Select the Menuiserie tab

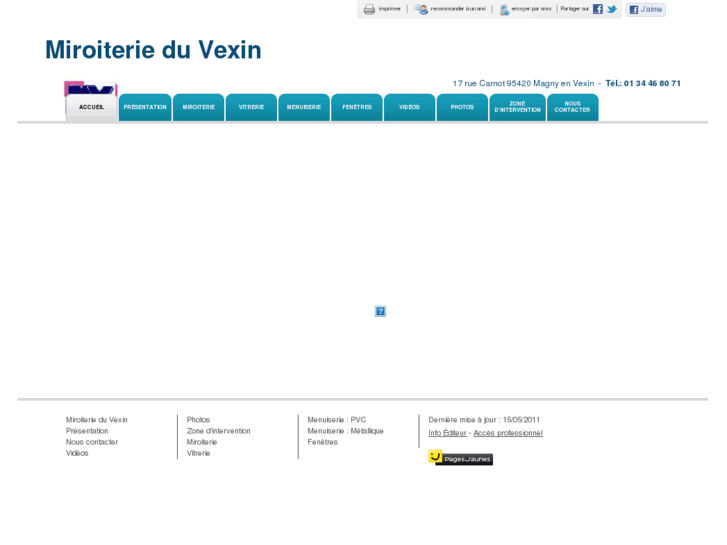pos(304,107)
